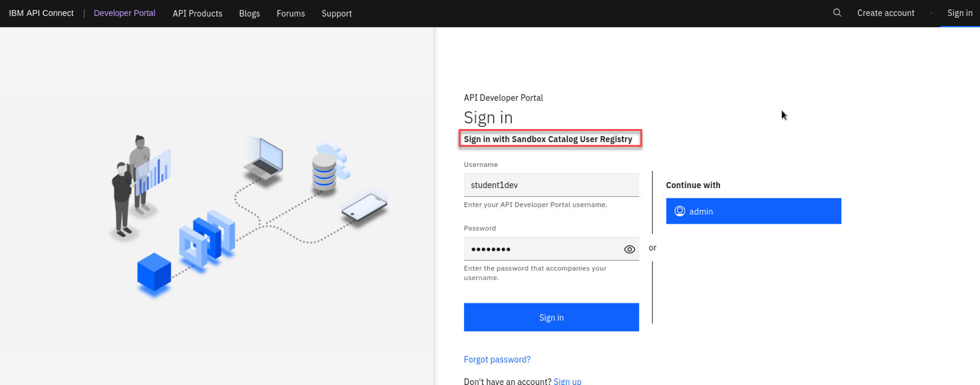Screen dimensions: 980x385
Task: Click the database cylinder illustration
Action: (325, 169)
